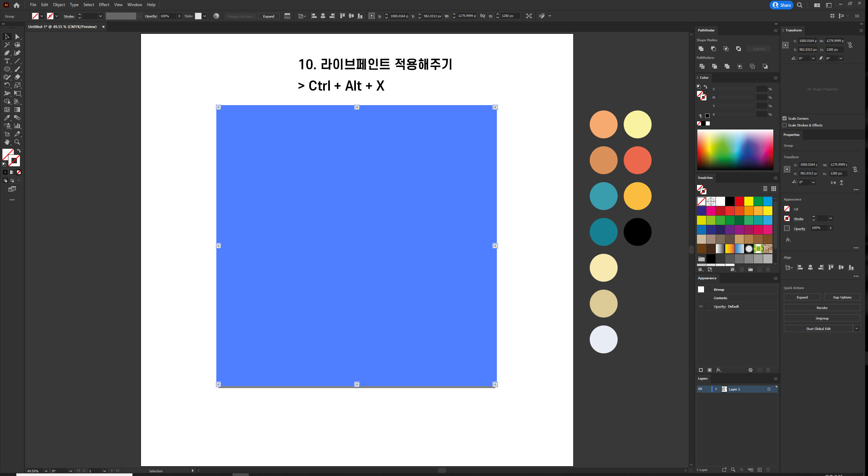
Task: Open the Fill color dropdown in control bar
Action: tap(42, 16)
